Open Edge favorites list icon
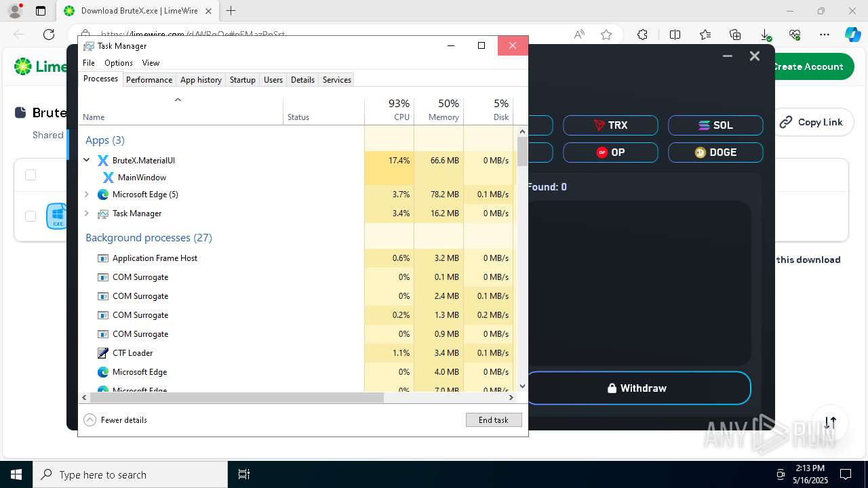868x488 pixels. [x=705, y=35]
